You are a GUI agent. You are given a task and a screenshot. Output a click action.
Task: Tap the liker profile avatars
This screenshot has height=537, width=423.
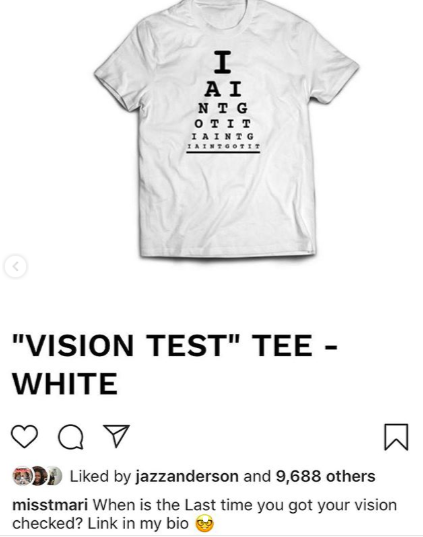pos(37,476)
